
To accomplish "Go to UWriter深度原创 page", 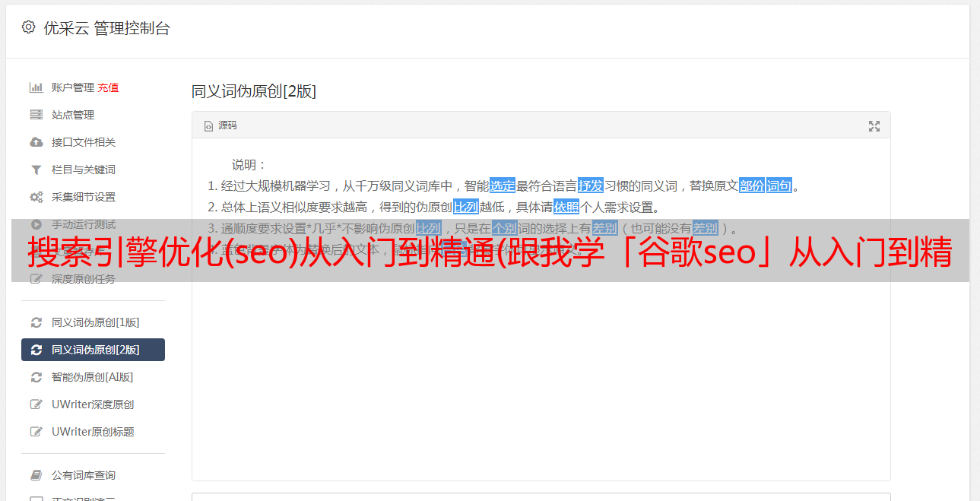I will (93, 404).
